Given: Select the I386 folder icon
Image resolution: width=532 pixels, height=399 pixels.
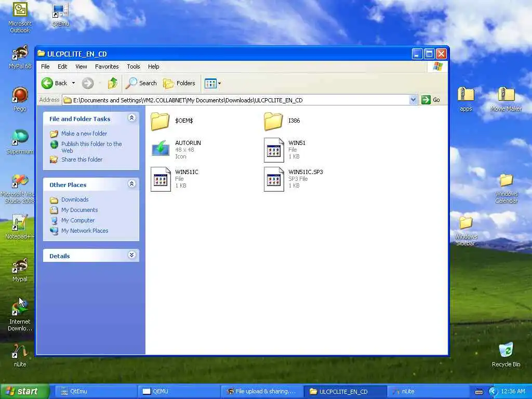Looking at the screenshot, I should (x=273, y=121).
